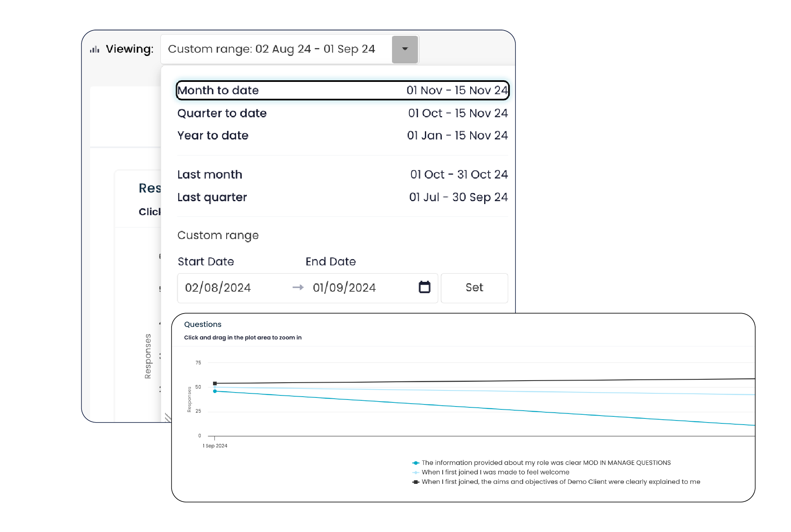Select Last month range option
The image size is (791, 532).
point(343,174)
